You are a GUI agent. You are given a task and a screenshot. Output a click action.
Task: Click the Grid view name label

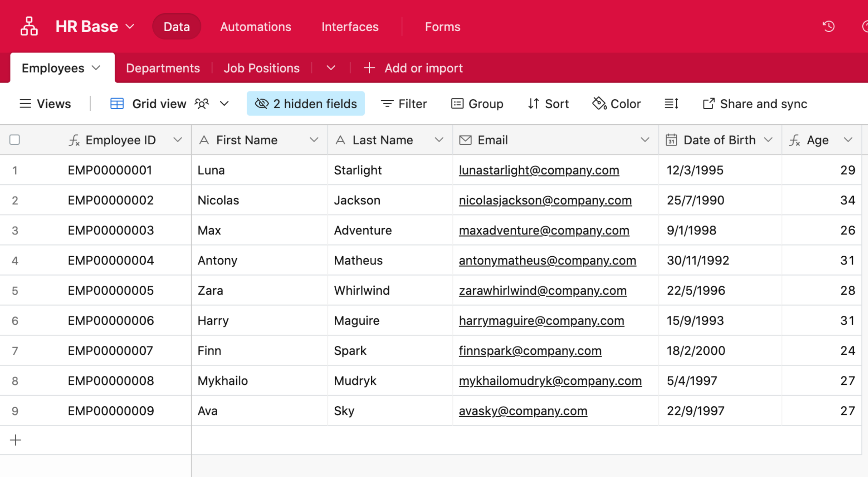click(159, 104)
